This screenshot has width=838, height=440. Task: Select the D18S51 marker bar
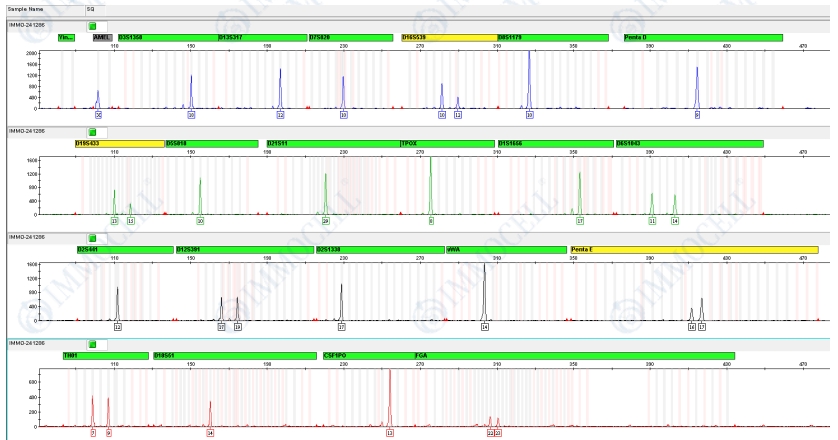point(235,356)
